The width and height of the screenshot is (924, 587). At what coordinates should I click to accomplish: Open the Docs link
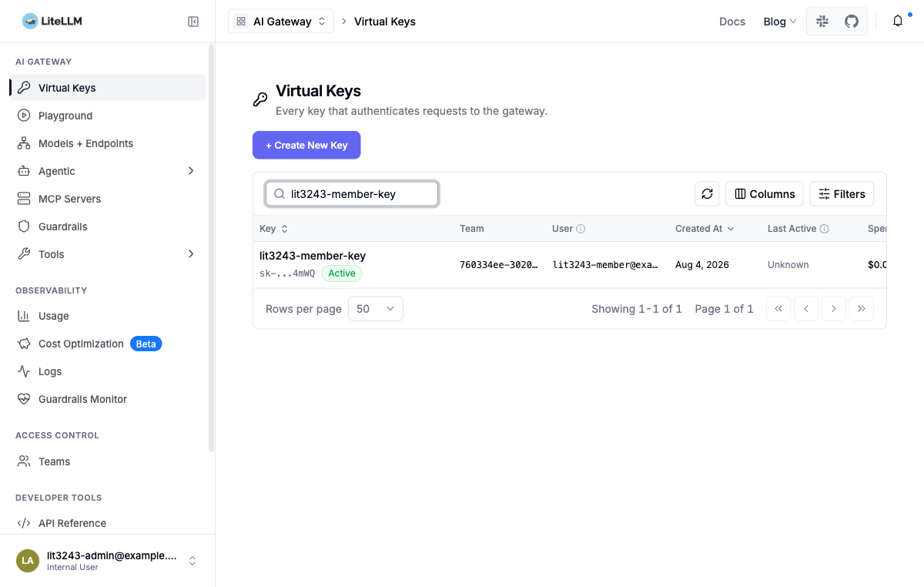(x=732, y=22)
